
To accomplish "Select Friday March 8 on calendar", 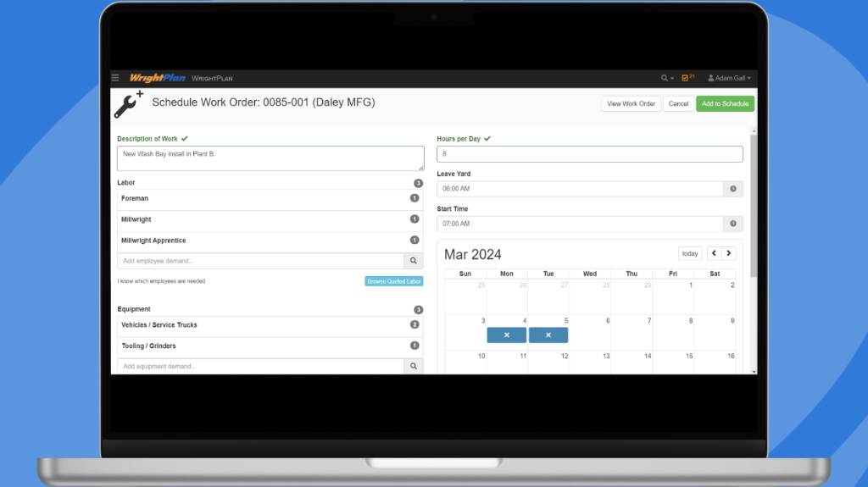I will click(673, 333).
